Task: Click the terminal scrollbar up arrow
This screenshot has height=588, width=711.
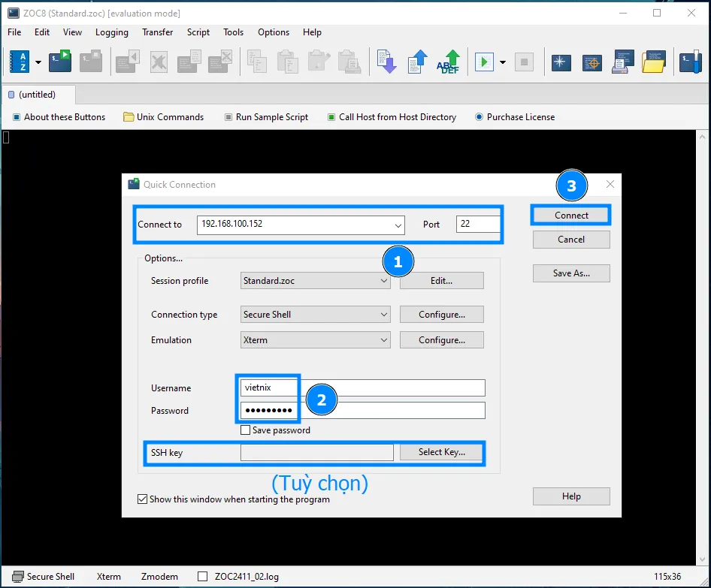Action: coord(703,137)
